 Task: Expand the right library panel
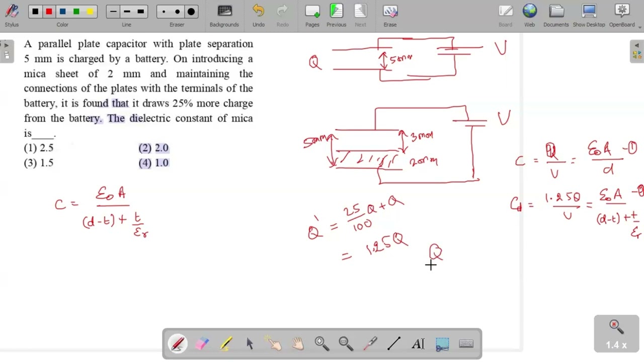point(637,50)
